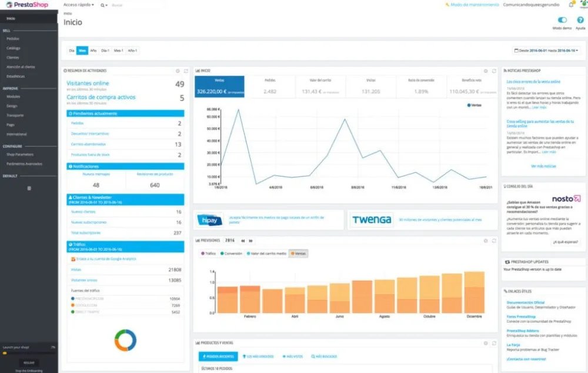Toggle the Modo demo switch
The height and width of the screenshot is (373, 588).
[x=562, y=20]
